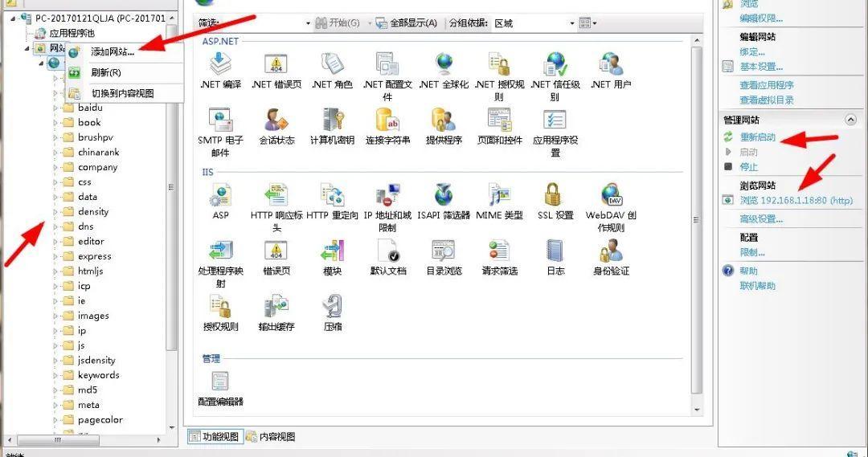Viewport: 868px width, 457px height.
Task: Click the 绑定... link
Action: point(752,52)
